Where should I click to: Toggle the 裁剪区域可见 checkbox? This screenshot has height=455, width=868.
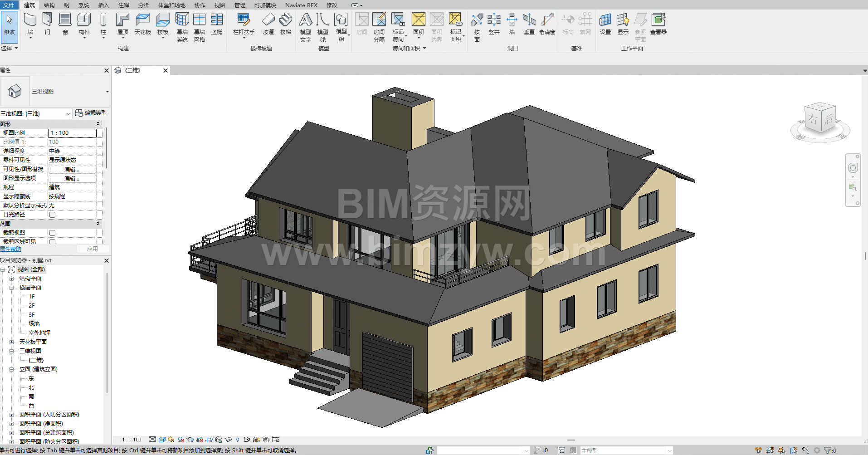click(x=53, y=241)
